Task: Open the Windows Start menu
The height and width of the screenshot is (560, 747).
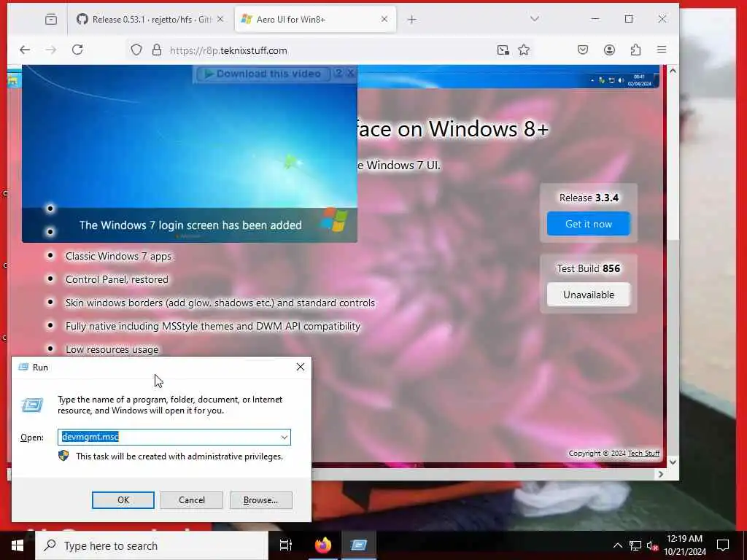Action: pyautogui.click(x=18, y=545)
